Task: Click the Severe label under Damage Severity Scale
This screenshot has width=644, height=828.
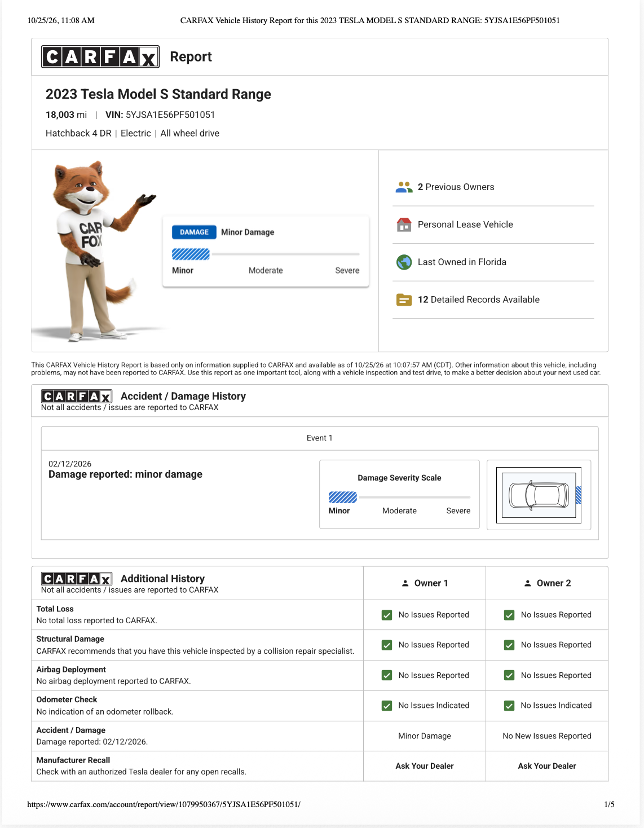Action: tap(458, 511)
